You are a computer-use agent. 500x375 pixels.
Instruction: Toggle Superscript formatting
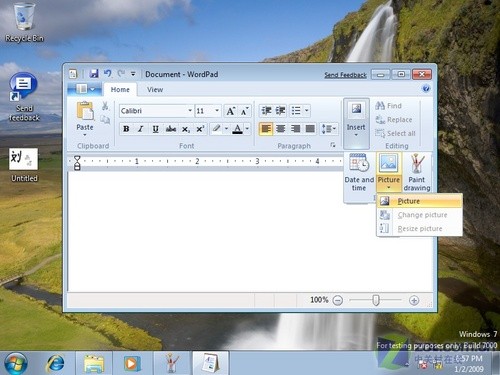point(200,129)
